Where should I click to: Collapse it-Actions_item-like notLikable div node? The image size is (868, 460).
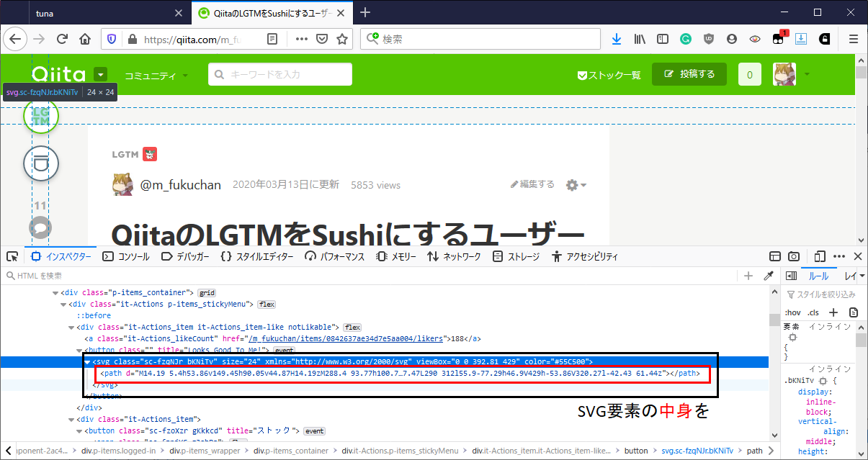coord(71,327)
